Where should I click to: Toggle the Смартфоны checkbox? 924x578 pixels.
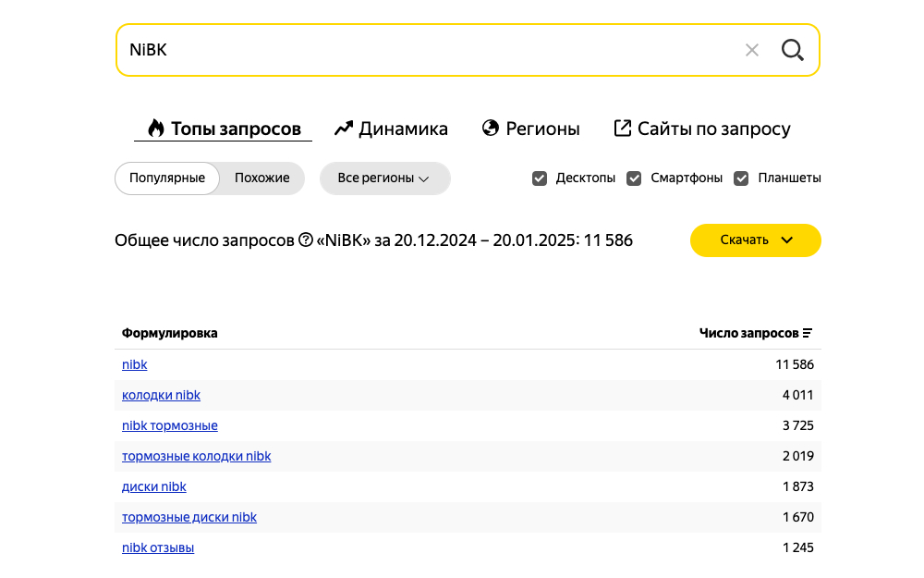click(x=634, y=178)
